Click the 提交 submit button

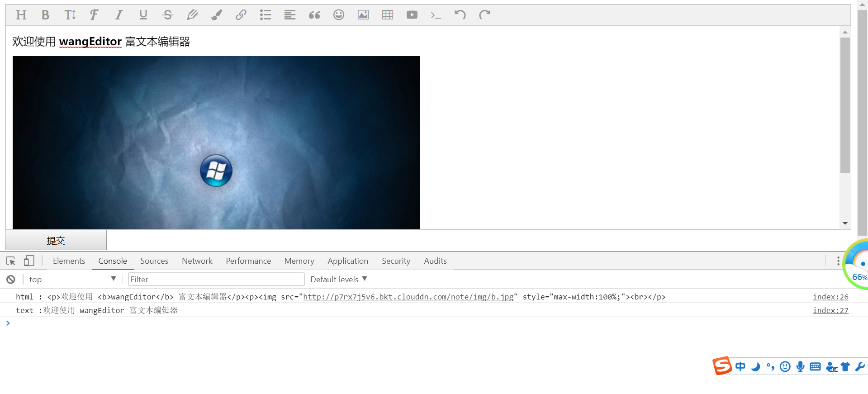[x=56, y=241]
